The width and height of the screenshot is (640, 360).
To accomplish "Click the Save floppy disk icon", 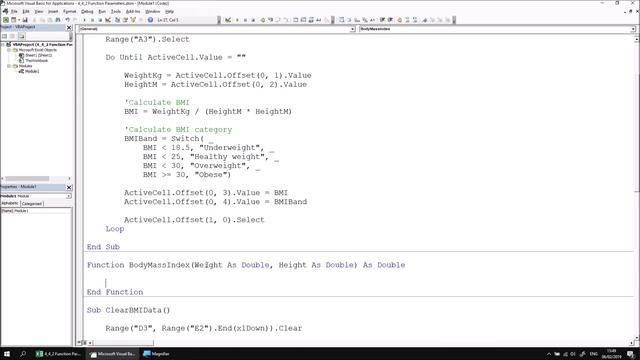I will point(25,20).
